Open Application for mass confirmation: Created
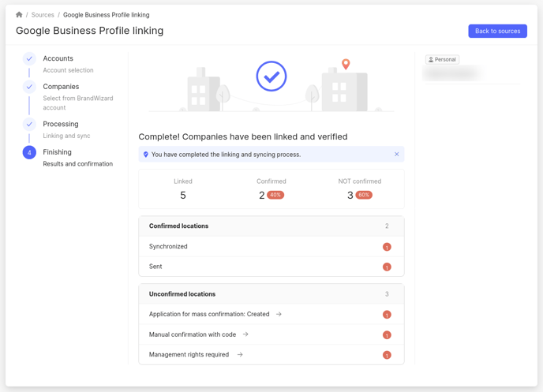 (209, 314)
